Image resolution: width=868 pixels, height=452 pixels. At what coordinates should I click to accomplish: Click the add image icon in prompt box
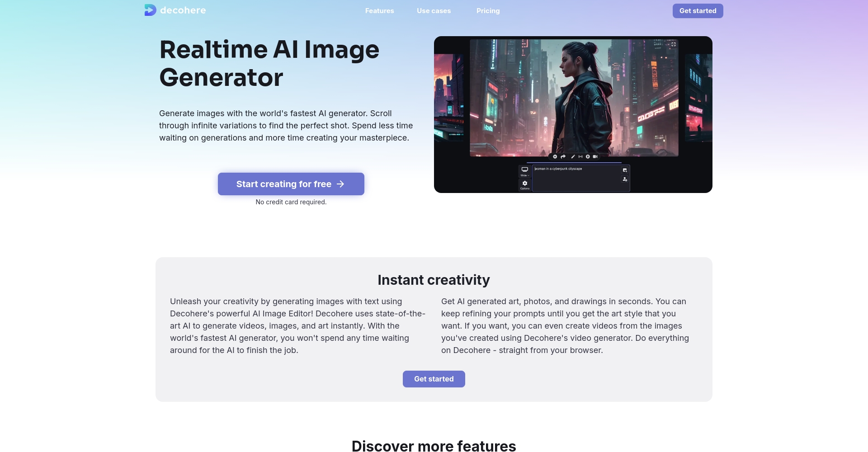(625, 170)
